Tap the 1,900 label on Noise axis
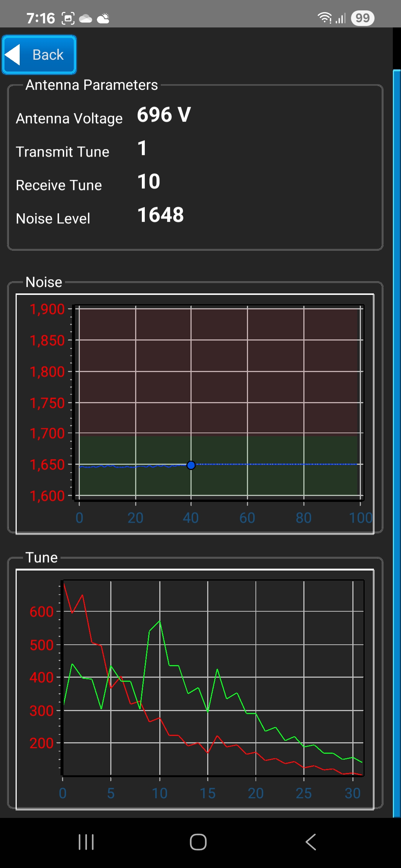The width and height of the screenshot is (401, 868). [x=47, y=309]
